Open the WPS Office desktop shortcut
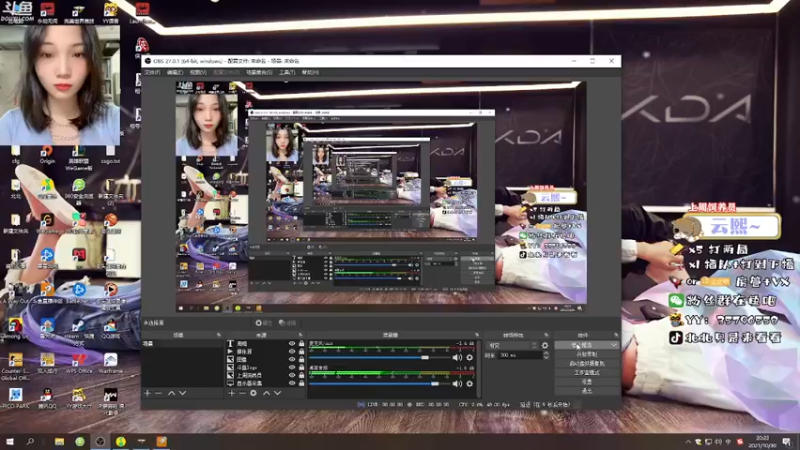The width and height of the screenshot is (800, 450). [79, 363]
